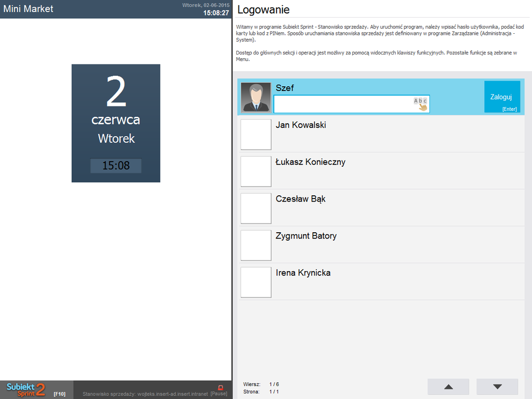Focus the Szef password input field
Image resolution: width=532 pixels, height=399 pixels.
[x=343, y=104]
